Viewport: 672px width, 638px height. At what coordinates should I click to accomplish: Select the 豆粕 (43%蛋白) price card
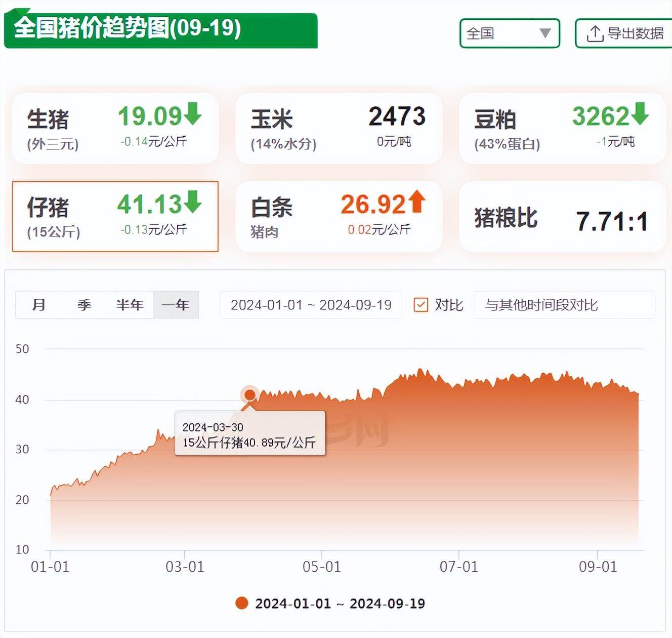click(x=562, y=129)
